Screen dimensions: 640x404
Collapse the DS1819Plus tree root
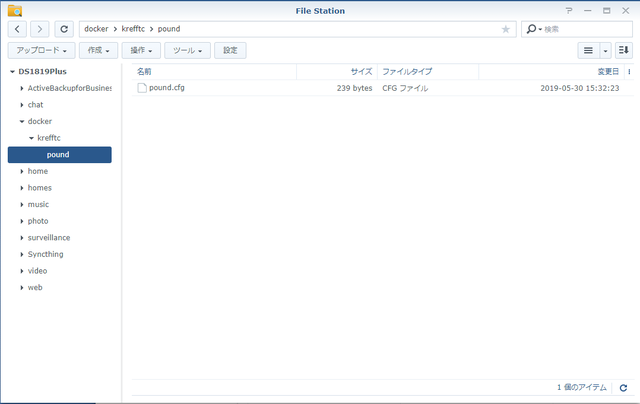point(12,72)
